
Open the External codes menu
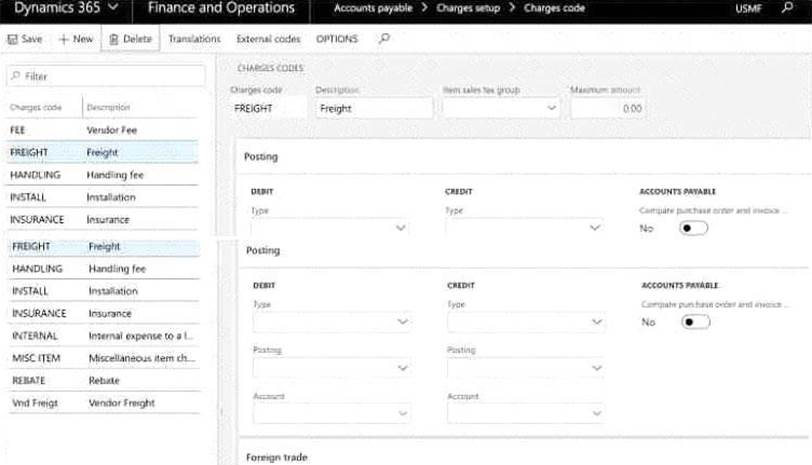coord(268,39)
